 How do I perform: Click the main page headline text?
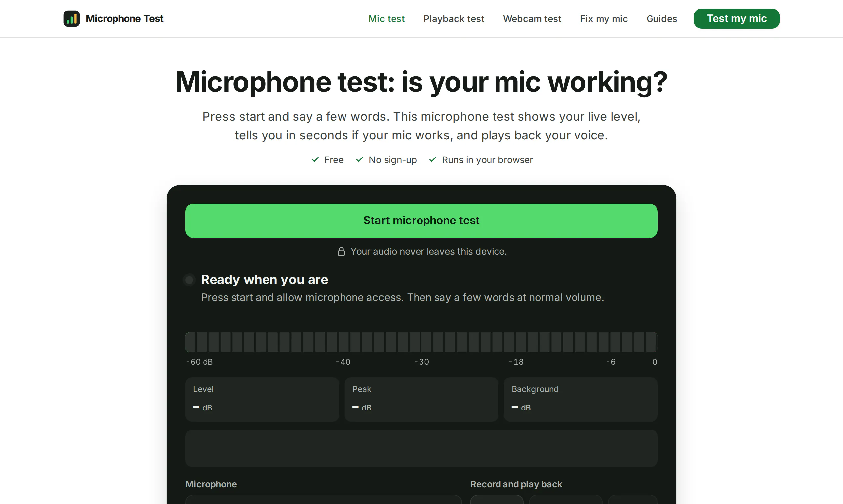coord(421,82)
